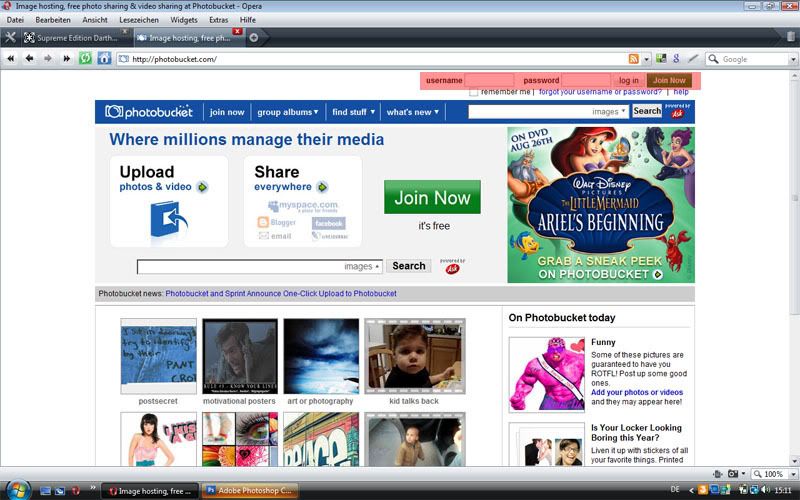Click green arrow next to photos & video

203,187
